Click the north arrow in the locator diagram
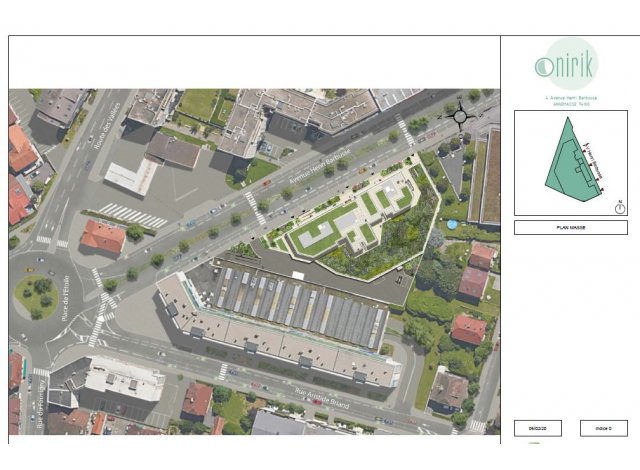 620,208
